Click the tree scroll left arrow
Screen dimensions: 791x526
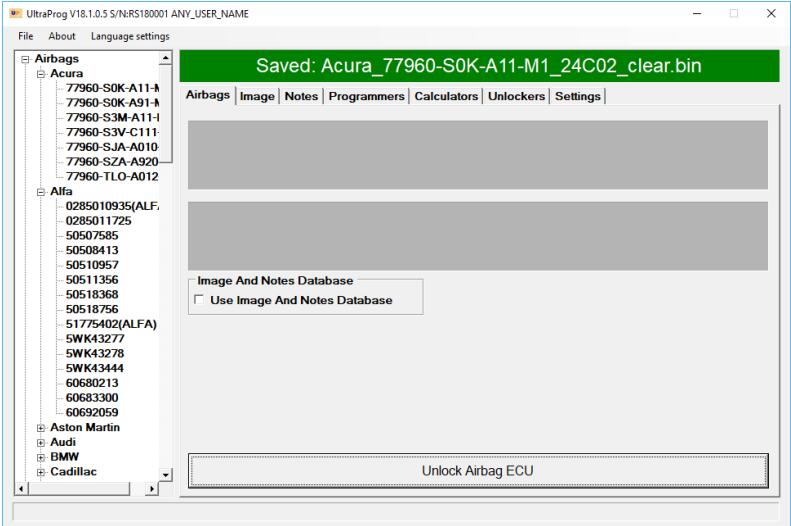(21, 489)
